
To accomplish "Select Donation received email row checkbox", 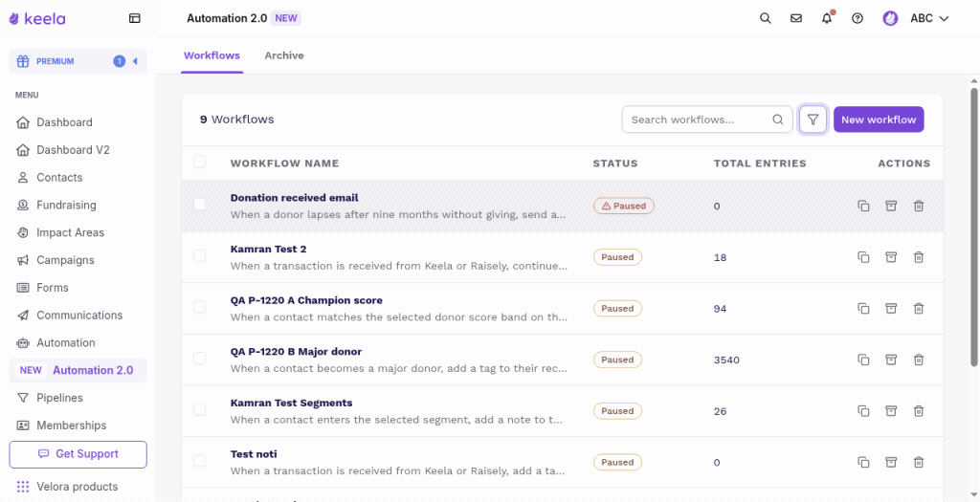I will pos(199,205).
